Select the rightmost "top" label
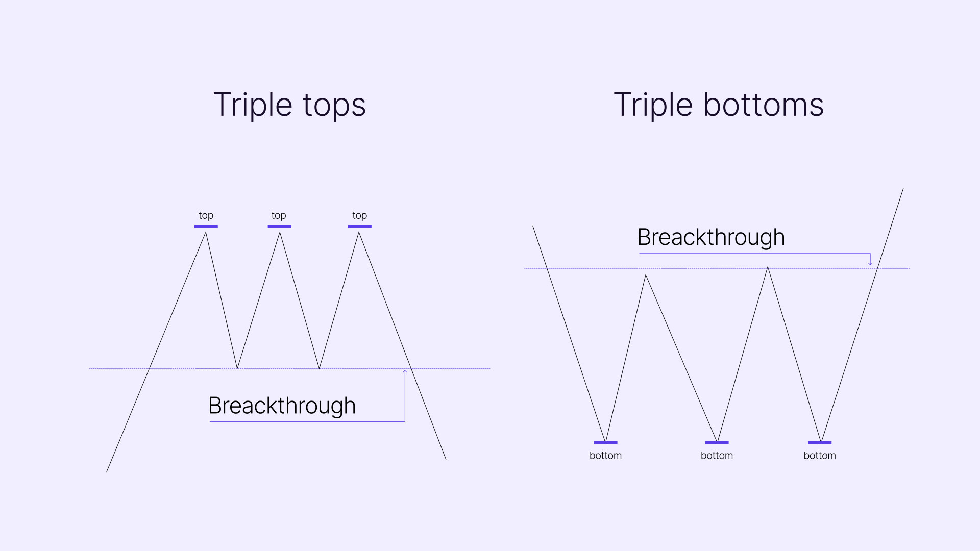Screen dimensions: 980x551 point(359,215)
